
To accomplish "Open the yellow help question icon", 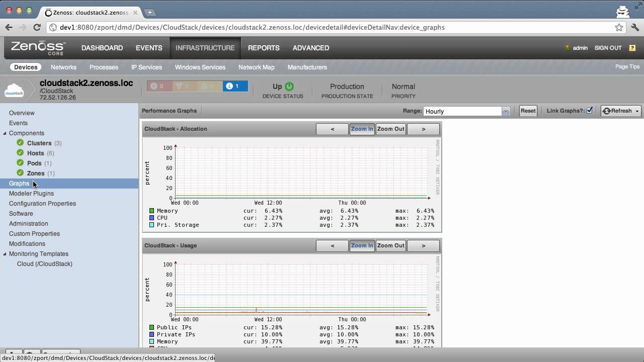I will pyautogui.click(x=632, y=48).
